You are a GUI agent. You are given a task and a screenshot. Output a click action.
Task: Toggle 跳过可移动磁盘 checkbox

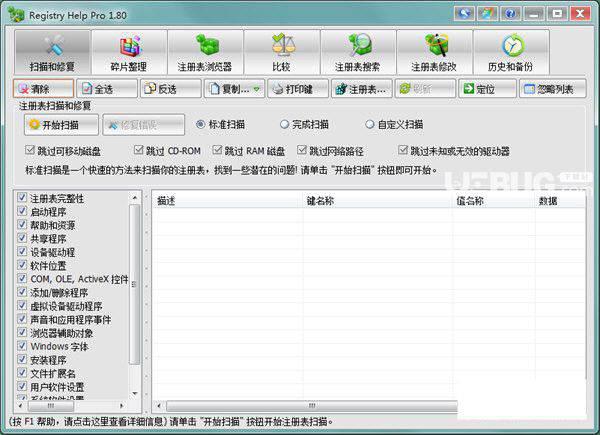[30, 150]
